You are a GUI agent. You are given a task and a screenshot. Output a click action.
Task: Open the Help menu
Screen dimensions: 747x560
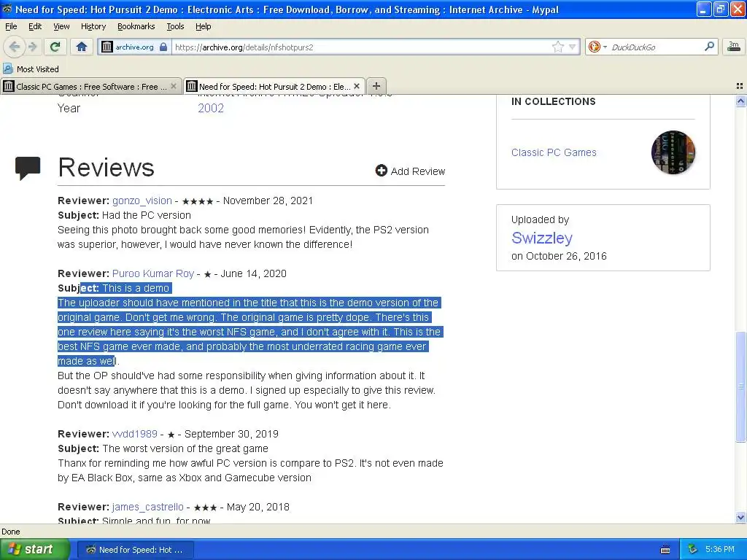point(203,26)
